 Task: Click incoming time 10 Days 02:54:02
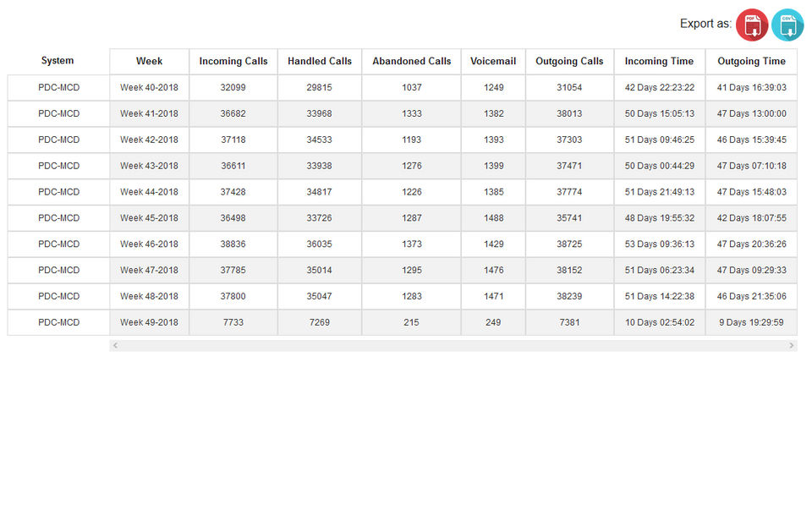pos(659,322)
